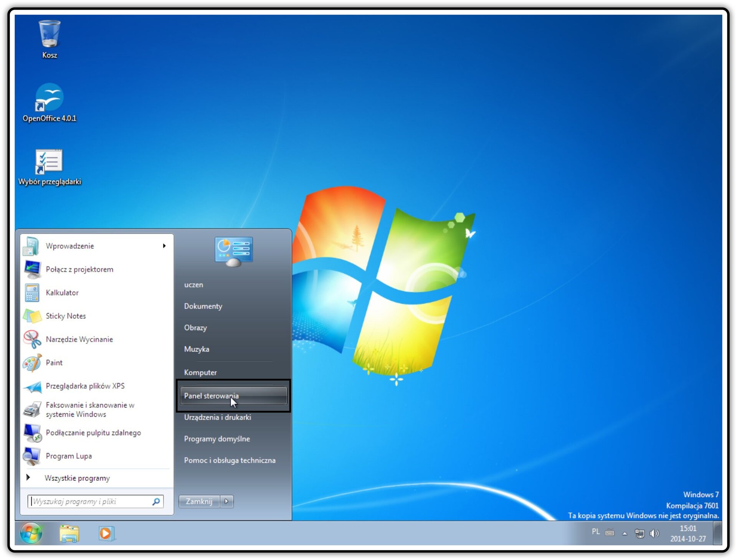737x560 pixels.
Task: Show hidden tray icons arrow
Action: pos(625,533)
